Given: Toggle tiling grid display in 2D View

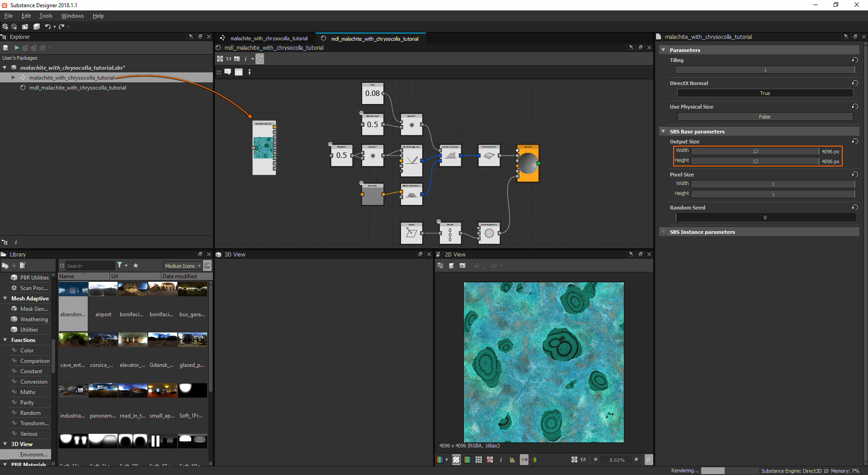Looking at the screenshot, I should point(479,460).
